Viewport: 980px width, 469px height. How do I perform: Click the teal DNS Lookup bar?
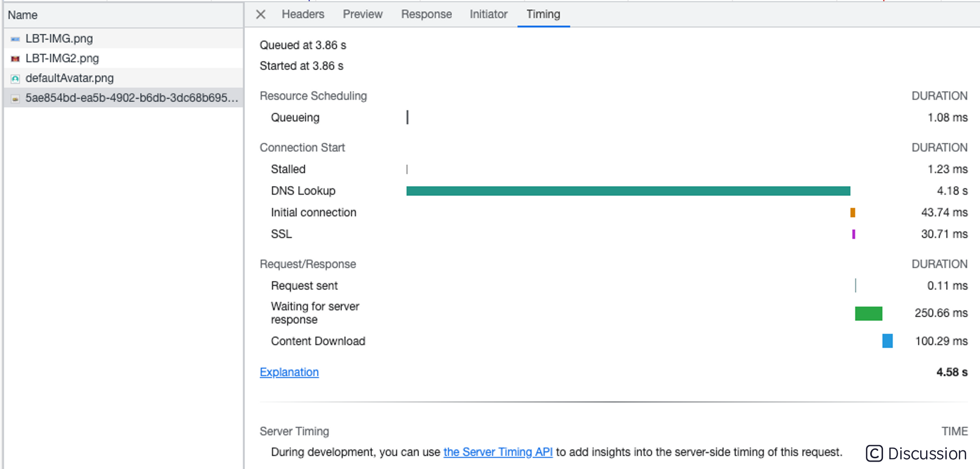(628, 191)
